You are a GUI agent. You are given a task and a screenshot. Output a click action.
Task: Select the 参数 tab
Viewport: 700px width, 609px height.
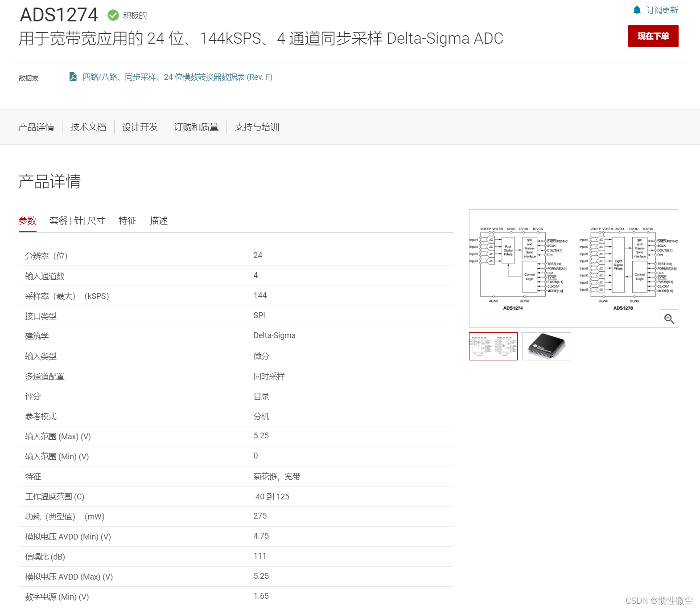tap(28, 221)
